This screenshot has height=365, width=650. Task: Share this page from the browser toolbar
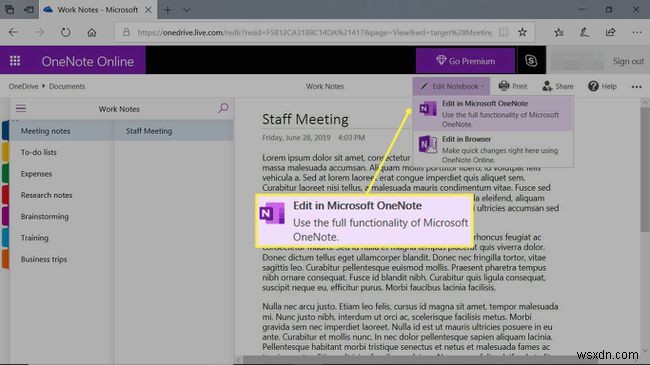coord(610,32)
